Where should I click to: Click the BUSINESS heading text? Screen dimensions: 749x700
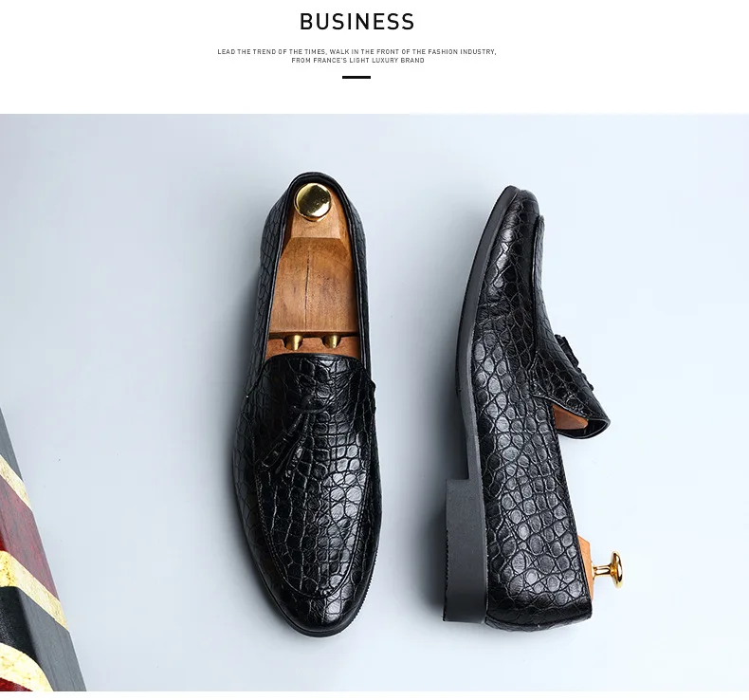pos(356,22)
